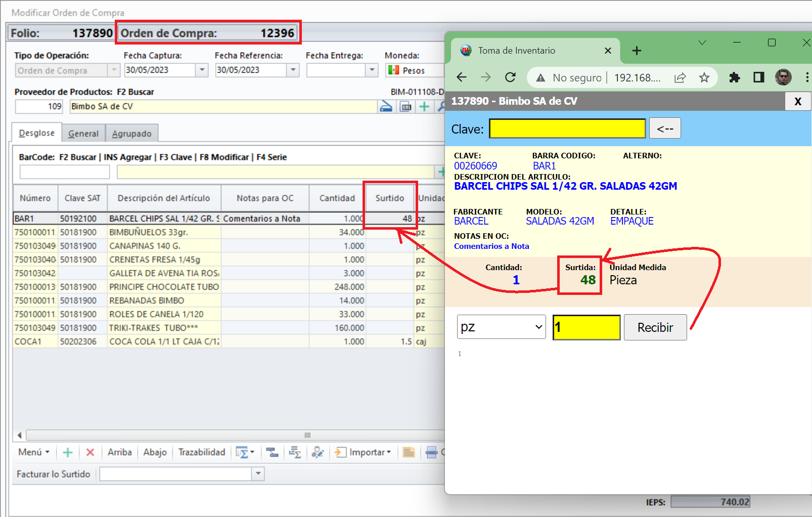Image resolution: width=812 pixels, height=517 pixels.
Task: Click the browser back arrow
Action: tap(462, 77)
